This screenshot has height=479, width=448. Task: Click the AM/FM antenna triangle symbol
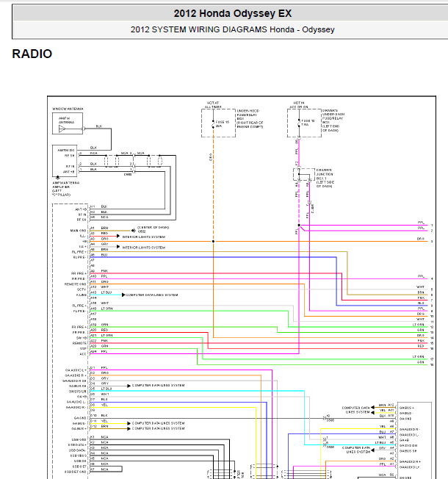tap(62, 129)
